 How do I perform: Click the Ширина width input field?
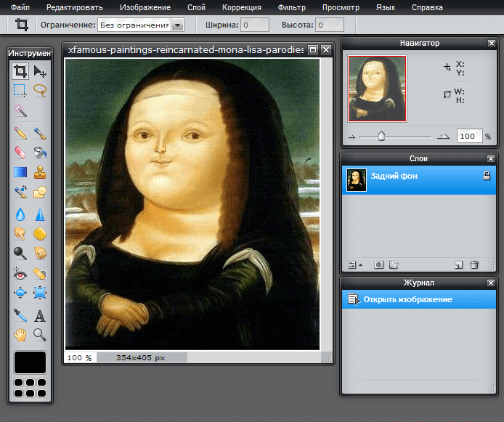(x=254, y=25)
